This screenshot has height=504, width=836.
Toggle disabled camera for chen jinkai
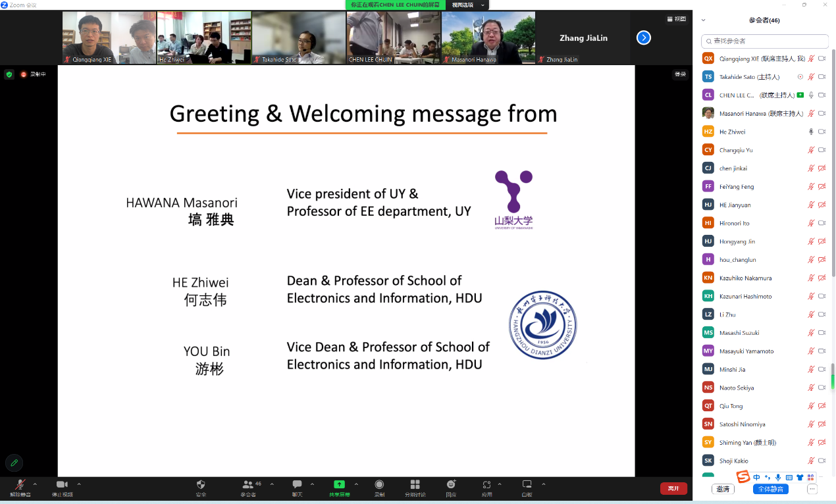pyautogui.click(x=822, y=168)
